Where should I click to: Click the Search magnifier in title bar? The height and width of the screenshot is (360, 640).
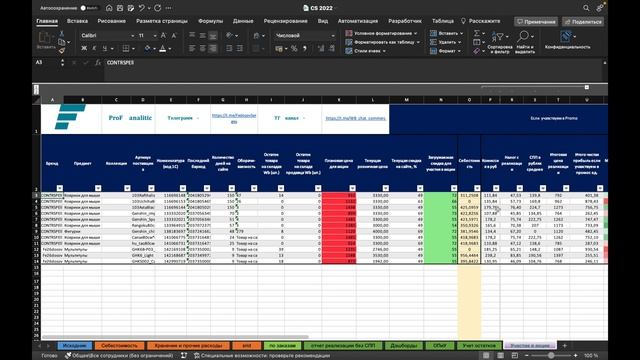pyautogui.click(x=586, y=8)
